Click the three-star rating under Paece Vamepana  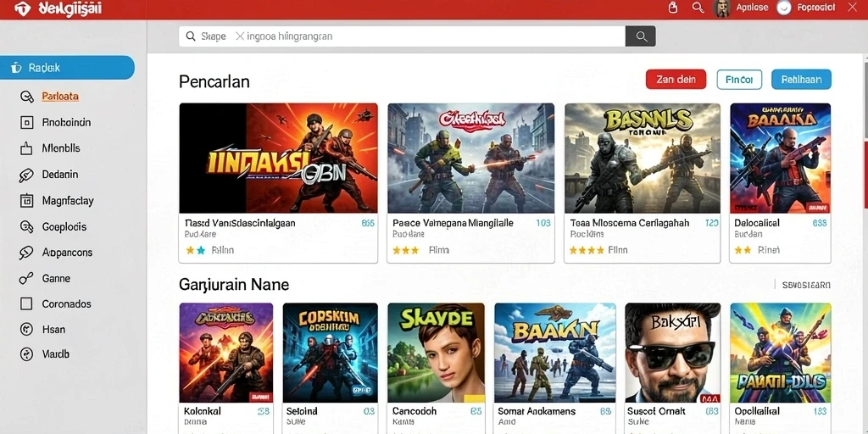406,250
